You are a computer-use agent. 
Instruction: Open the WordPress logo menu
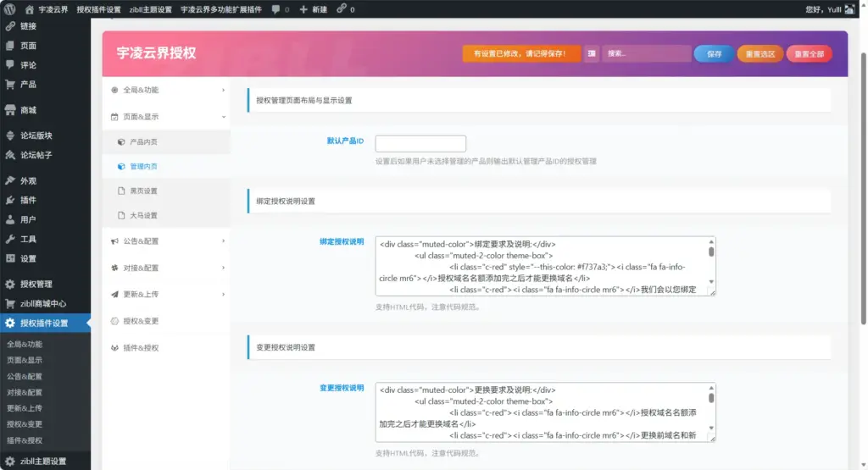coord(9,8)
